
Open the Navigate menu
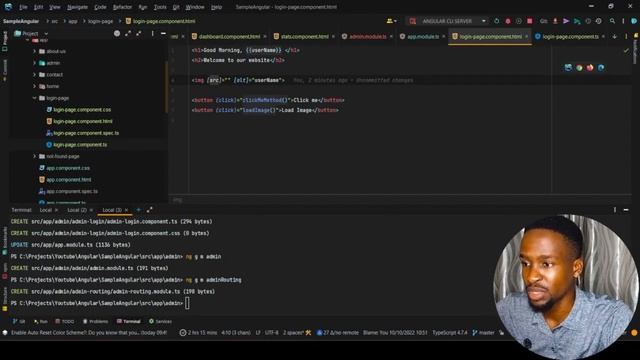[77, 7]
